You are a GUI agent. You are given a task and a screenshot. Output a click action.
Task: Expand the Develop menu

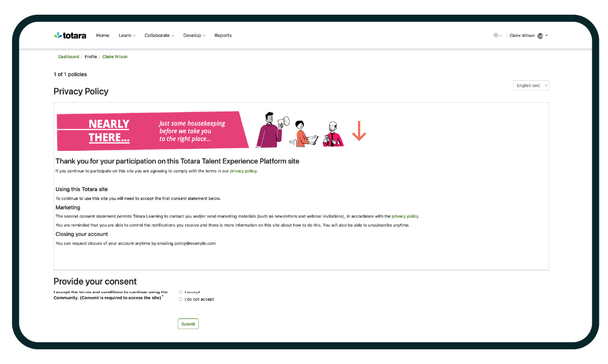[194, 35]
